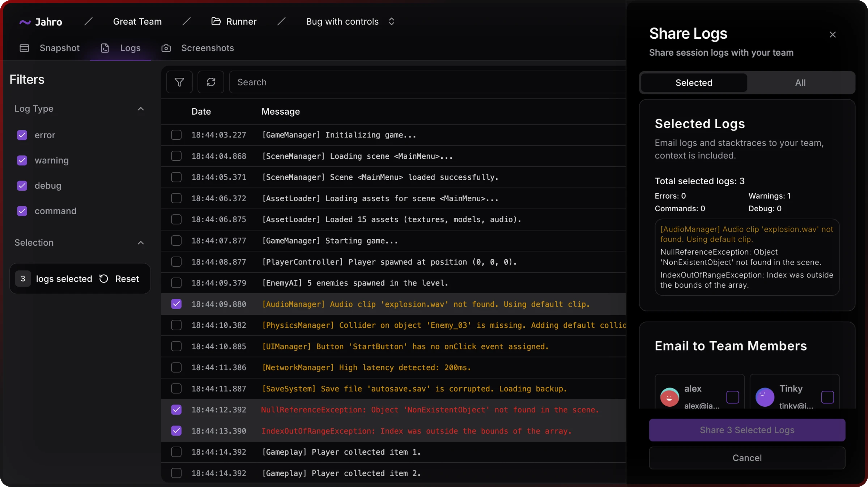Uncheck the error log type filter
The image size is (868, 487).
tap(22, 135)
